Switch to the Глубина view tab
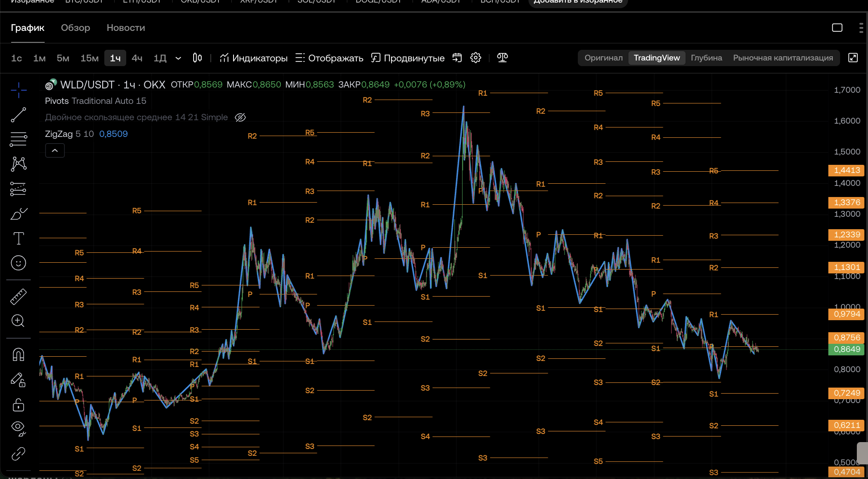The image size is (868, 479). point(706,58)
